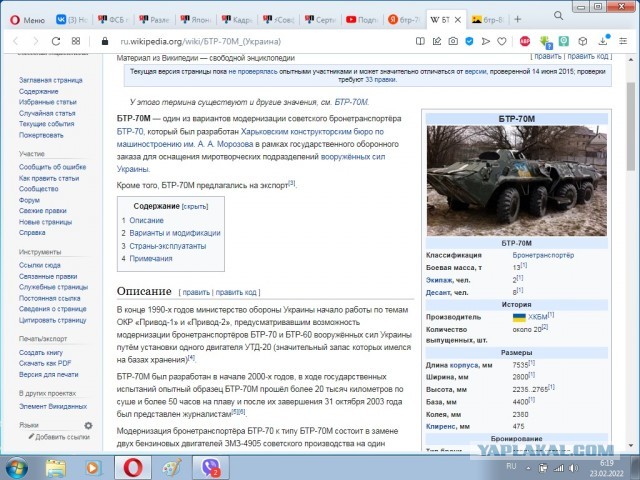Add page to bookmarks with heart icon
The width and height of the screenshot is (640, 480).
click(x=502, y=41)
